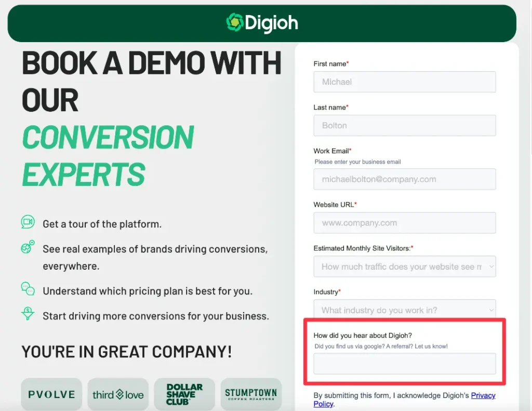
Task: Open the Privacy Policy link
Action: pos(483,395)
